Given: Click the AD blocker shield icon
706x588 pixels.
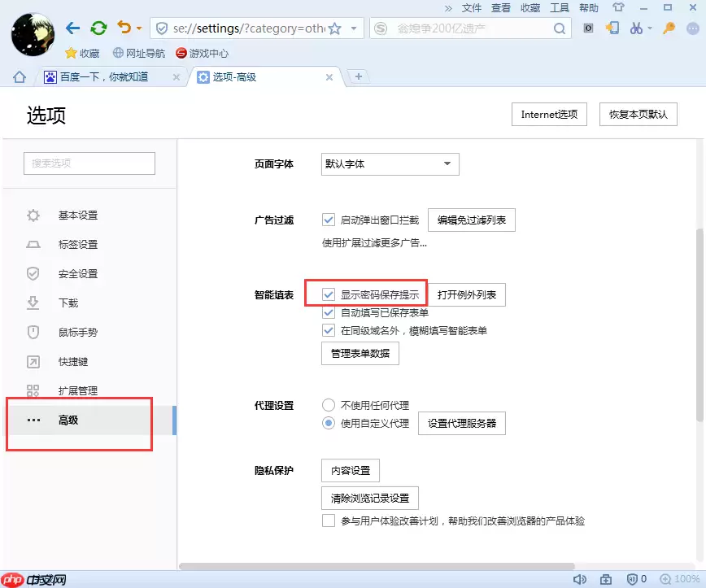Looking at the screenshot, I should 633,578.
